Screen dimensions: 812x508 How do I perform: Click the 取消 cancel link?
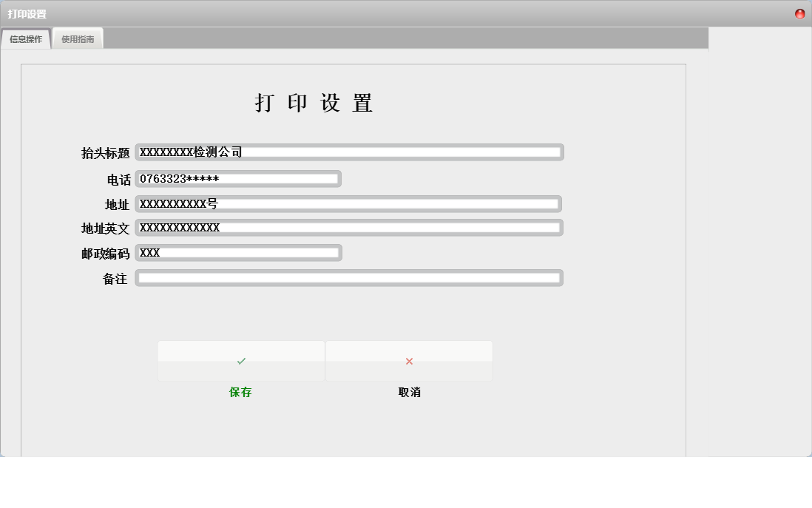tap(409, 393)
